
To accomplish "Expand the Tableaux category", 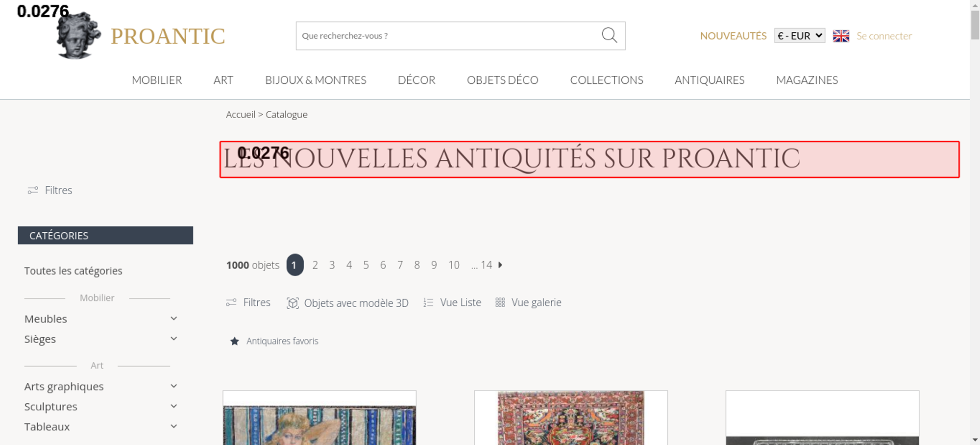I will click(x=173, y=426).
